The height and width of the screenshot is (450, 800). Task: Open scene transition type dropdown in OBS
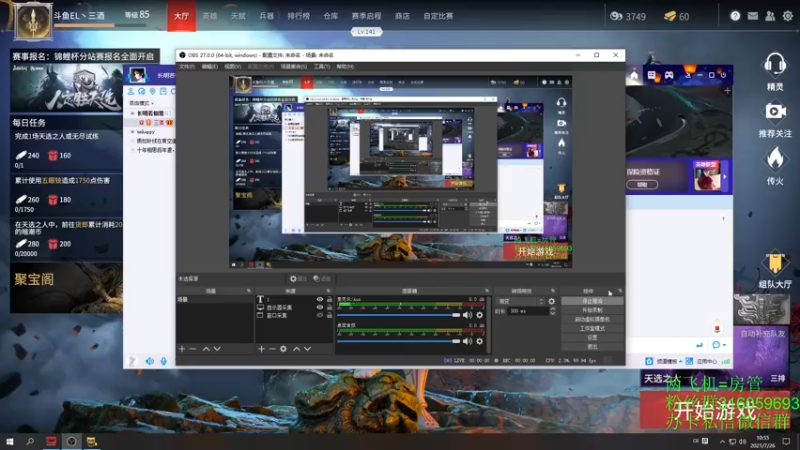pyautogui.click(x=520, y=302)
